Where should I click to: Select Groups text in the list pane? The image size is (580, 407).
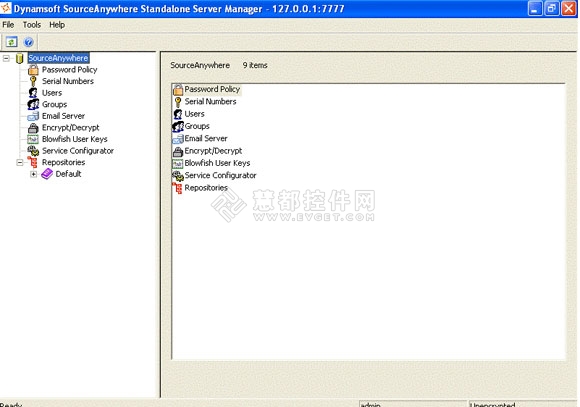(197, 126)
